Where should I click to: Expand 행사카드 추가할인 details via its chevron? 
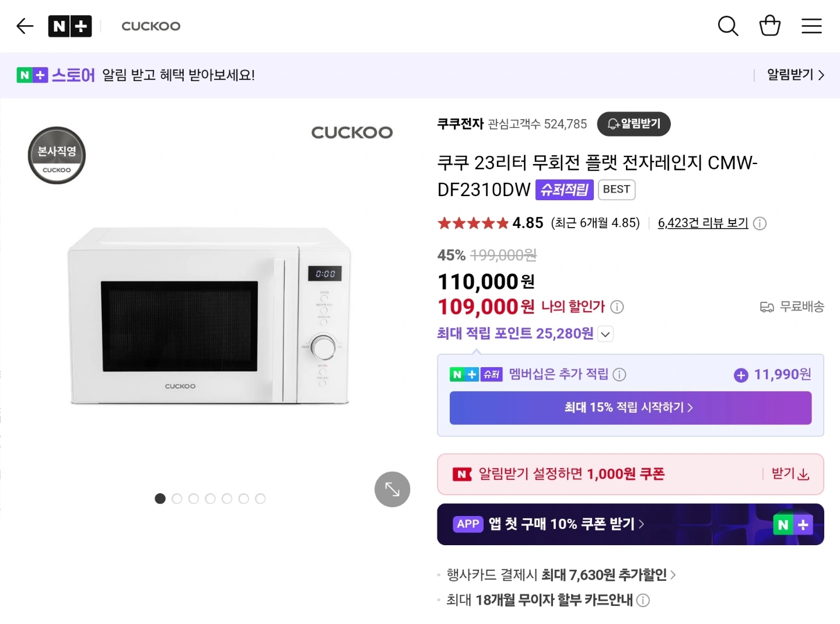[x=675, y=574]
